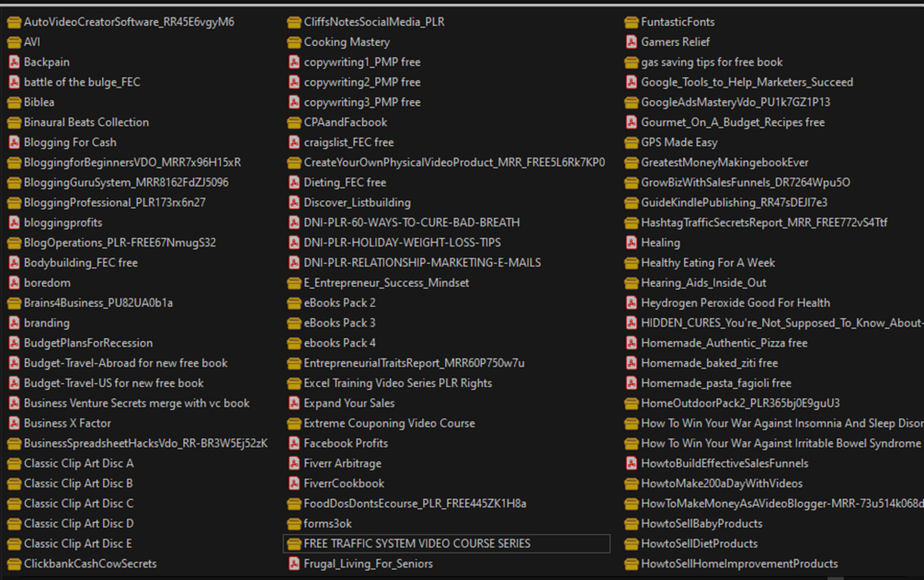Select Budget-Travel-Abroad for new free book
924x580 pixels.
point(126,363)
